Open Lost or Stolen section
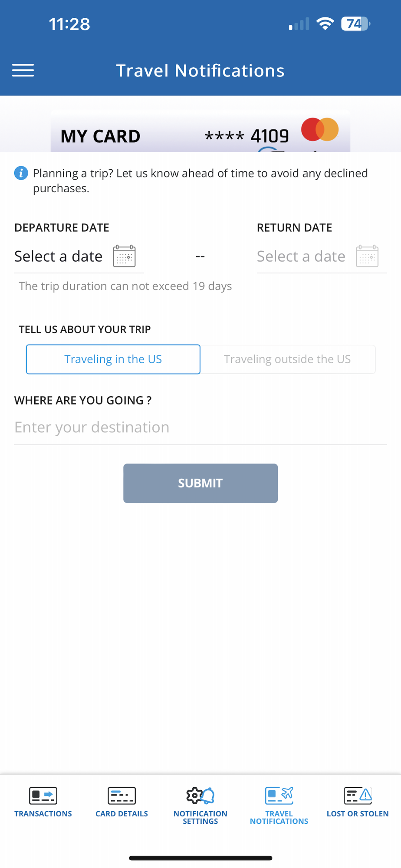Viewport: 401px width, 868px height. click(358, 802)
